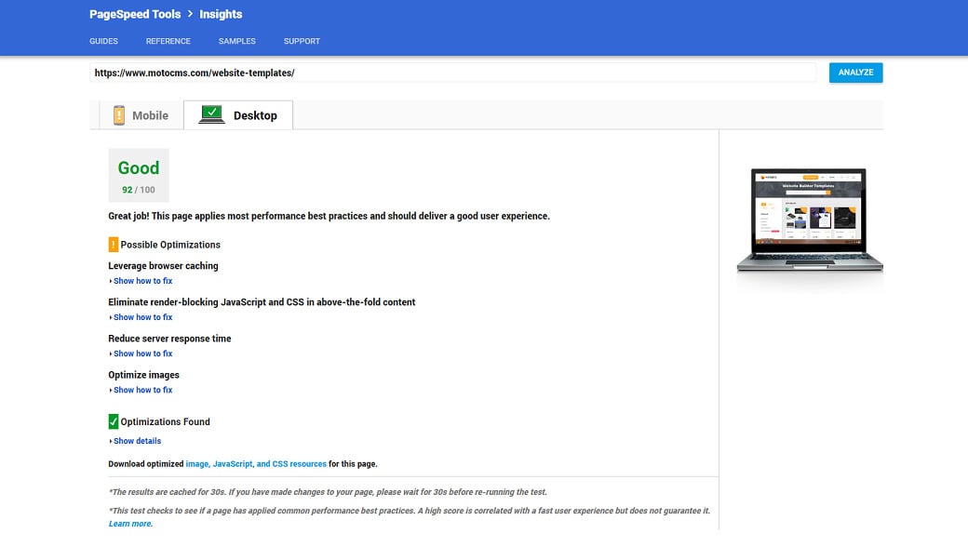The width and height of the screenshot is (968, 560).
Task: Expand 'Show how to fix' for browser caching
Action: [142, 281]
